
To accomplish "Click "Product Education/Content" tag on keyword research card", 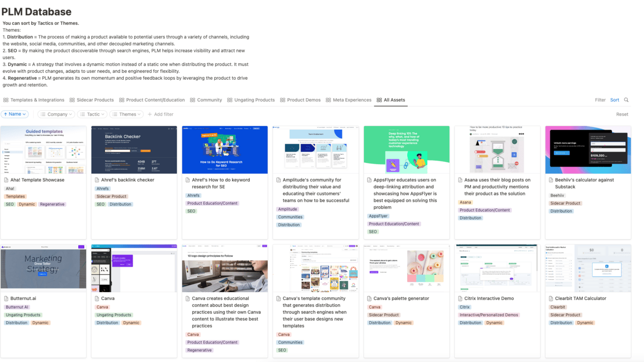I will coord(212,203).
